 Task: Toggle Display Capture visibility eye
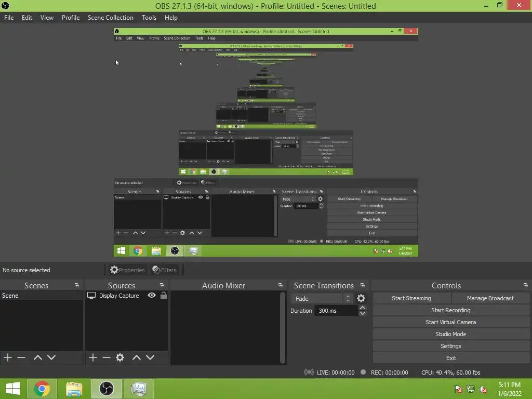pos(152,295)
